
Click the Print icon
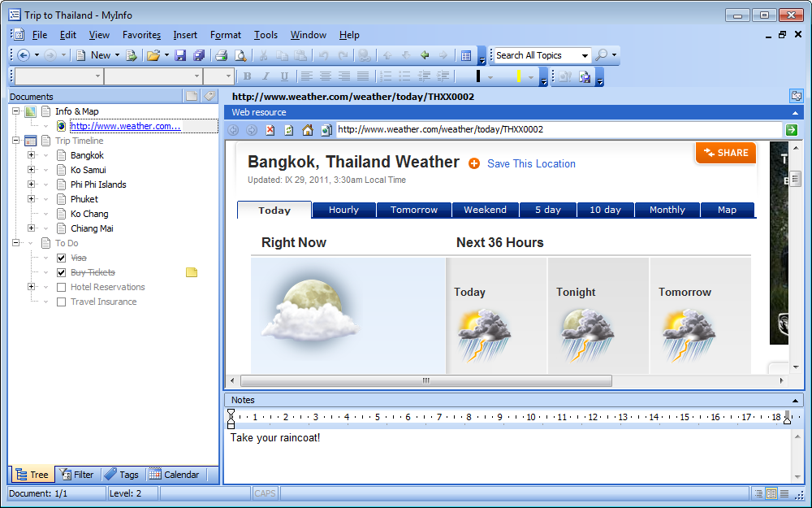click(x=221, y=55)
